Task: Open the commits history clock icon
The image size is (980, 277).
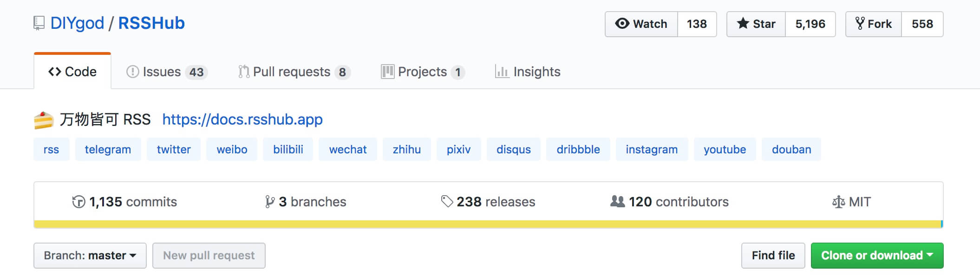Action: 78,202
